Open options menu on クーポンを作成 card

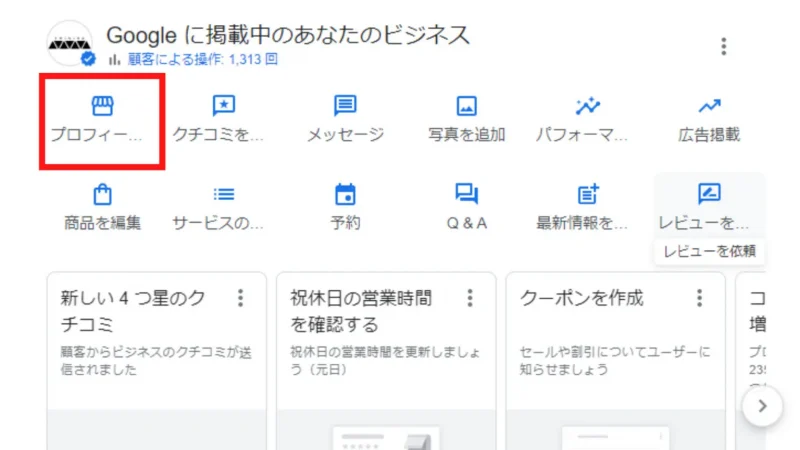pos(699,298)
